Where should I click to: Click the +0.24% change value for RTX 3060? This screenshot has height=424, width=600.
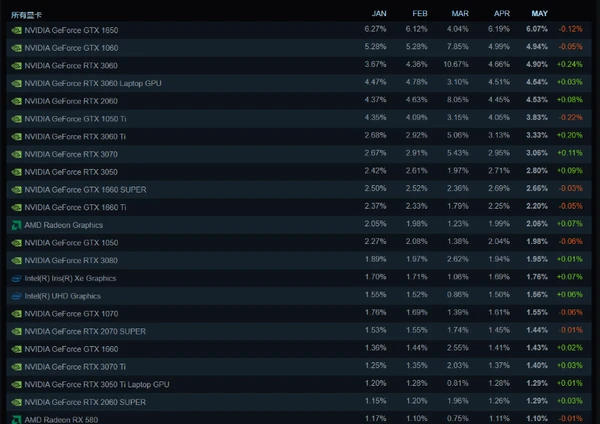tap(570, 64)
